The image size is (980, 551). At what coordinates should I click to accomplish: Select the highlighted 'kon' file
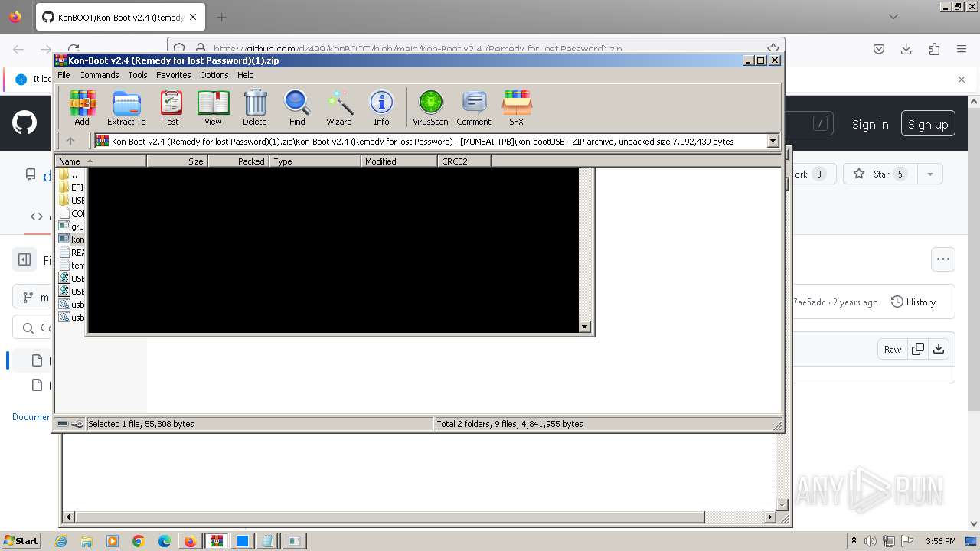click(x=70, y=240)
